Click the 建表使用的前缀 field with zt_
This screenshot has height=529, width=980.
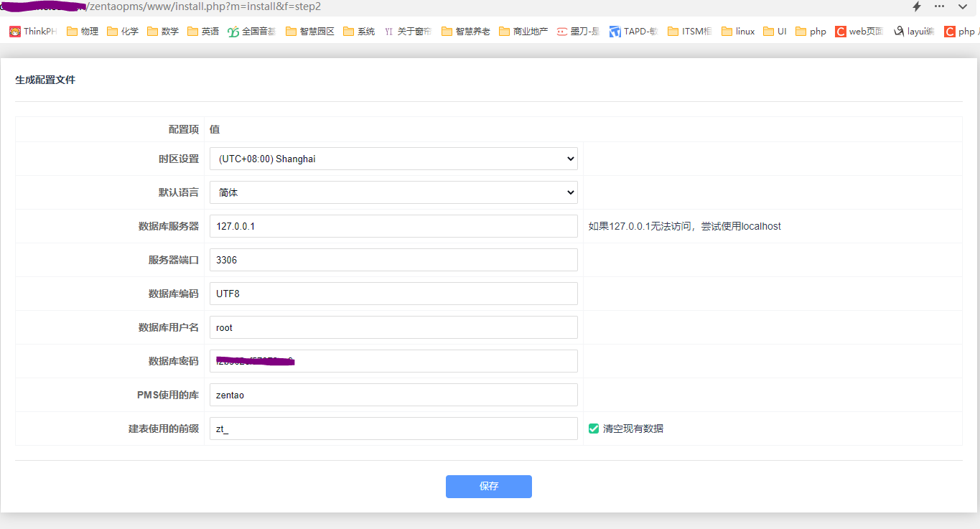[x=393, y=429]
